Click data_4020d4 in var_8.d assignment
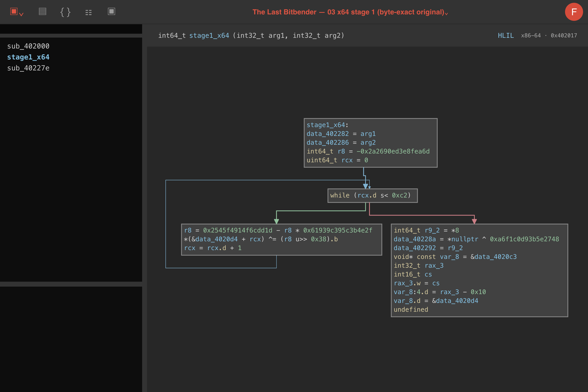The width and height of the screenshot is (588, 392). [x=457, y=301]
